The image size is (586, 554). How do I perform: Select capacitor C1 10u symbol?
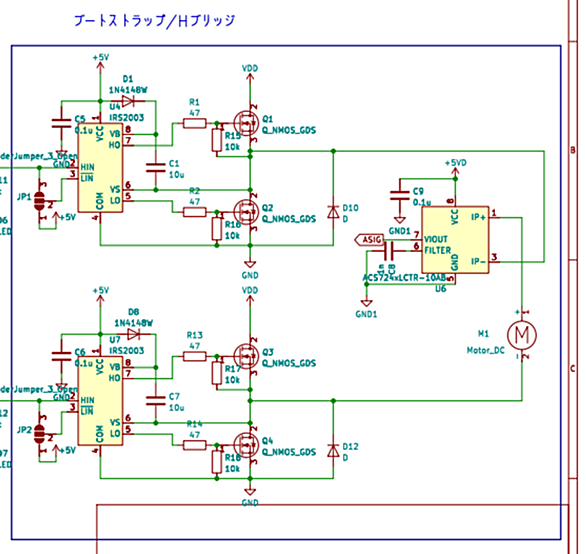155,167
